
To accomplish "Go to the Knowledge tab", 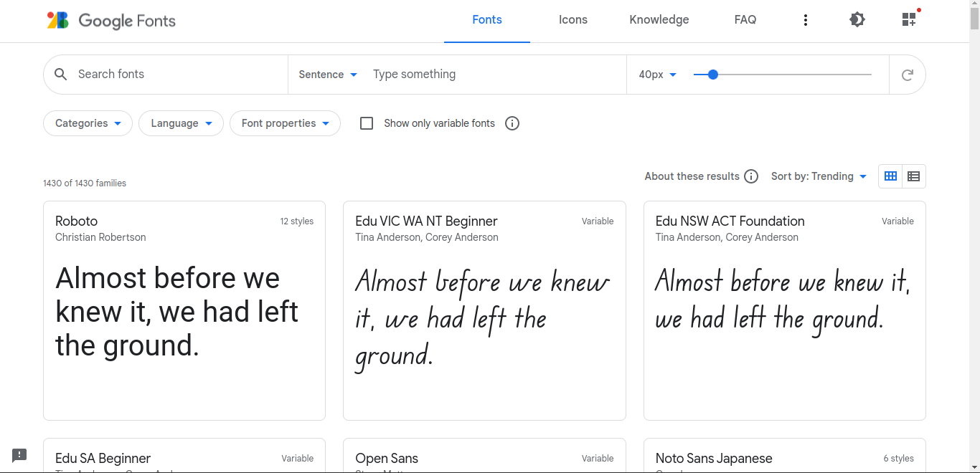I will click(x=659, y=20).
